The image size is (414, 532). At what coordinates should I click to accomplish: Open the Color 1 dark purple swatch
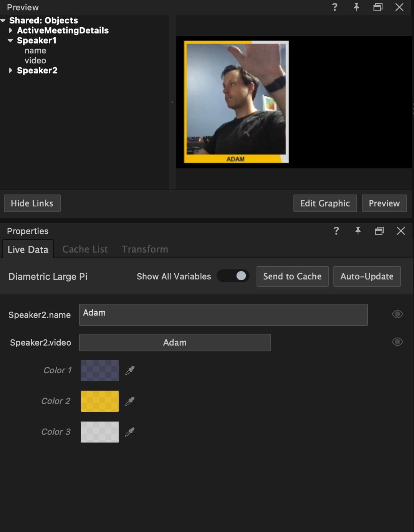point(100,371)
